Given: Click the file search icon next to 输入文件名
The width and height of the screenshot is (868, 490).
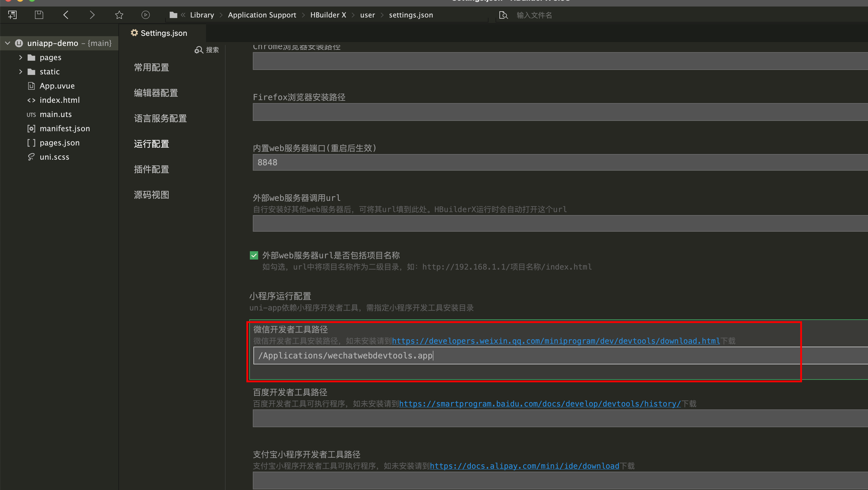Looking at the screenshot, I should [x=503, y=15].
